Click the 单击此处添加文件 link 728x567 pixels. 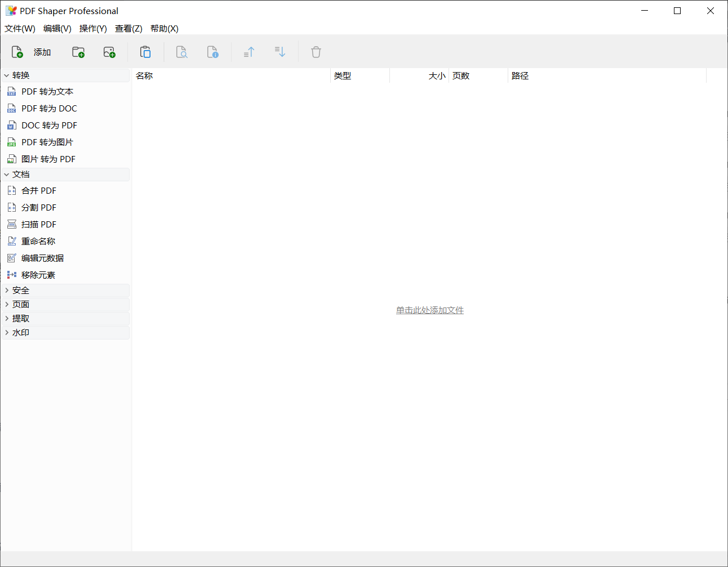(429, 310)
